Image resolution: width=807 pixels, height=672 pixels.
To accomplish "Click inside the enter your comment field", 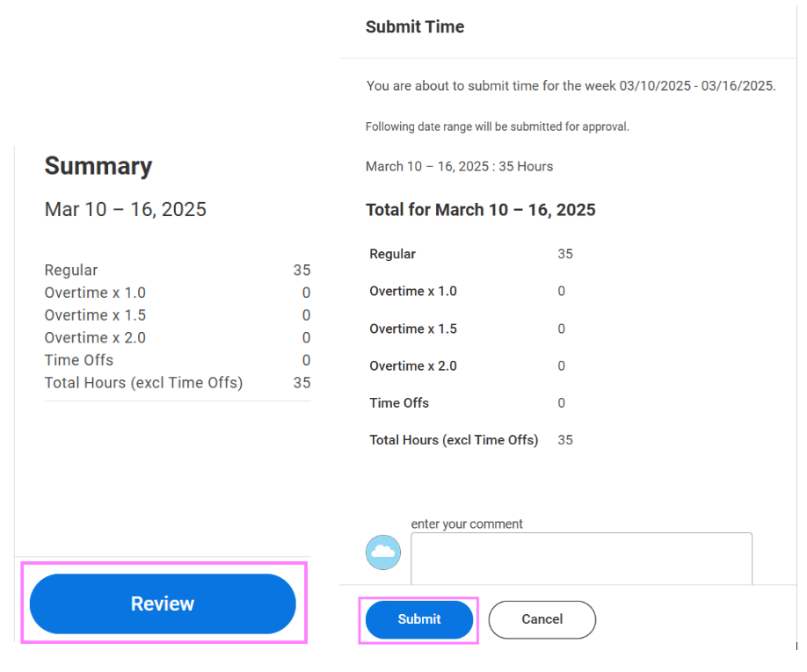I will pos(581,557).
